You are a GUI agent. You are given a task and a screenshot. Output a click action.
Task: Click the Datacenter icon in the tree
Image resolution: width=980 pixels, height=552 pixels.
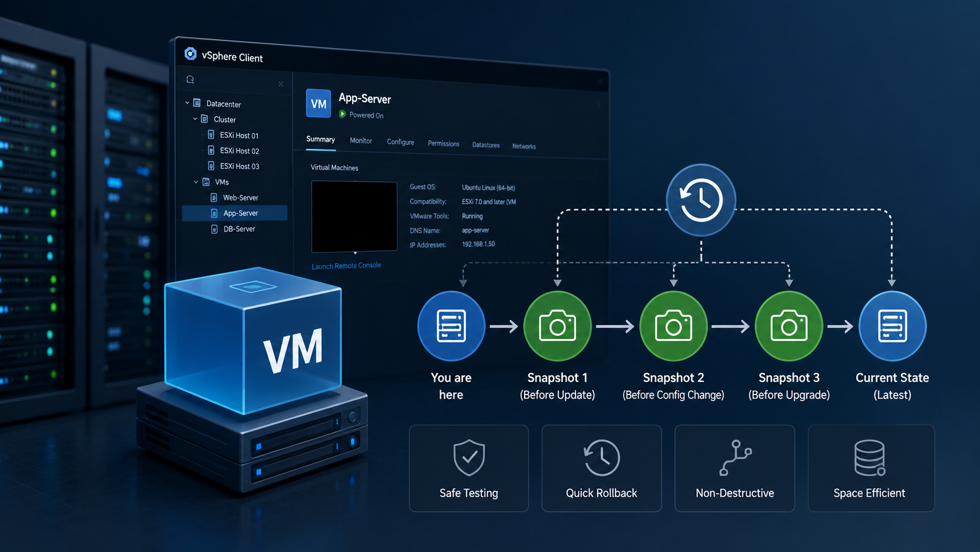197,103
